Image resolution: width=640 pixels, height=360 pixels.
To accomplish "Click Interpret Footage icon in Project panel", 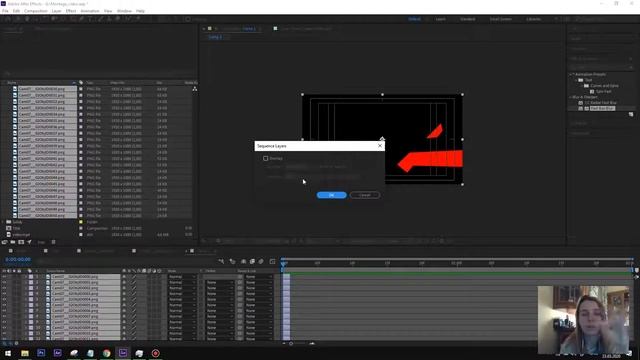I will (4, 242).
